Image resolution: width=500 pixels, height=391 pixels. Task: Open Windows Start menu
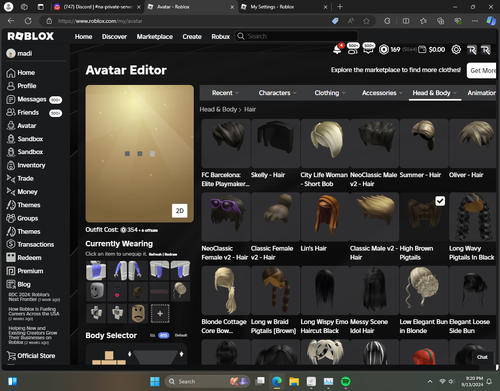(155, 381)
